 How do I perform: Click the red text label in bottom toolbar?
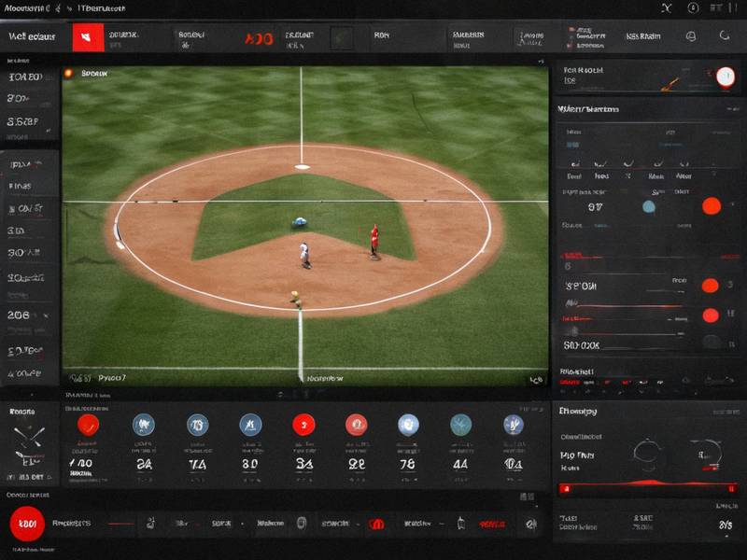click(x=492, y=524)
